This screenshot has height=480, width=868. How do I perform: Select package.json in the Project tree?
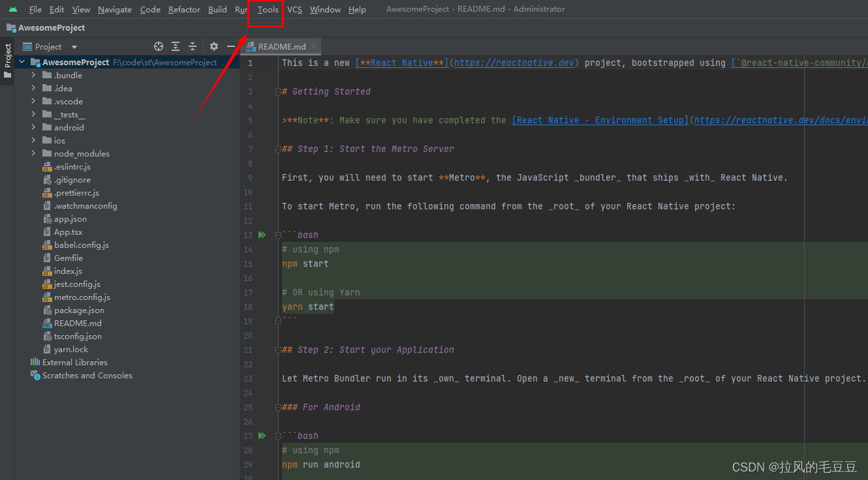[x=78, y=310]
